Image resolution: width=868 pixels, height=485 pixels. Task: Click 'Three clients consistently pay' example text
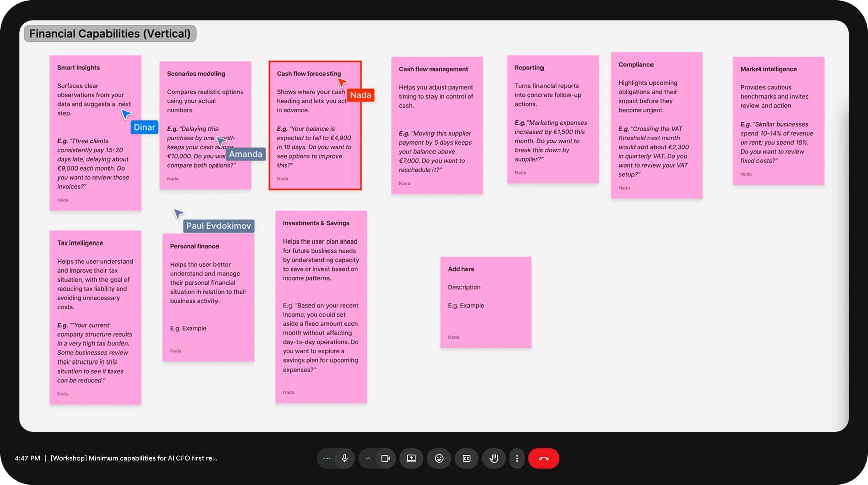(93, 164)
